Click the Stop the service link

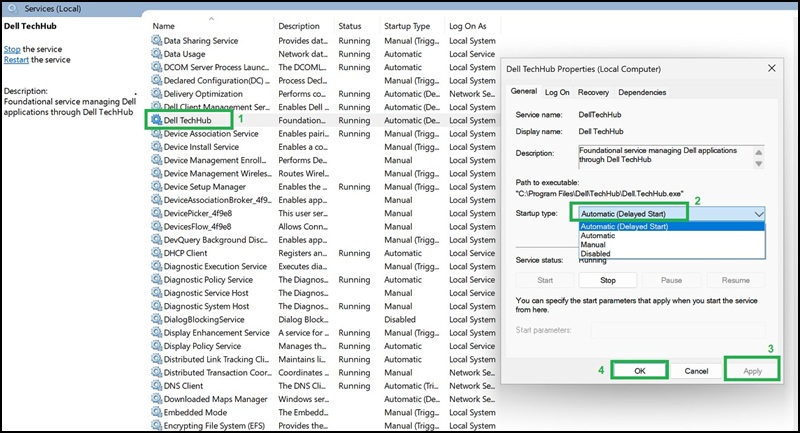pos(12,49)
